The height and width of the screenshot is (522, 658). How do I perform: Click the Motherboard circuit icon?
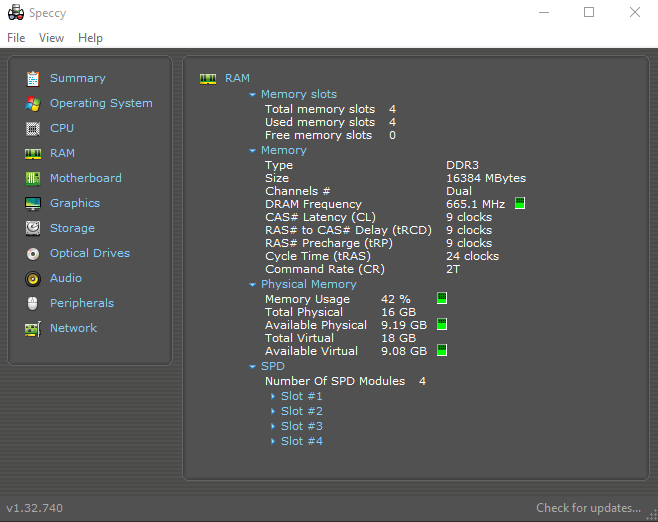tap(33, 178)
